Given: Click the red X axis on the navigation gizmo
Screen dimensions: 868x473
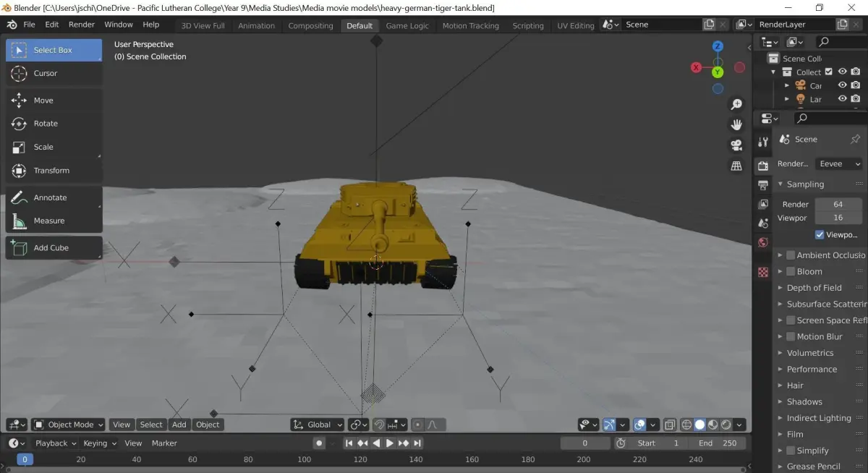Looking at the screenshot, I should [x=696, y=67].
